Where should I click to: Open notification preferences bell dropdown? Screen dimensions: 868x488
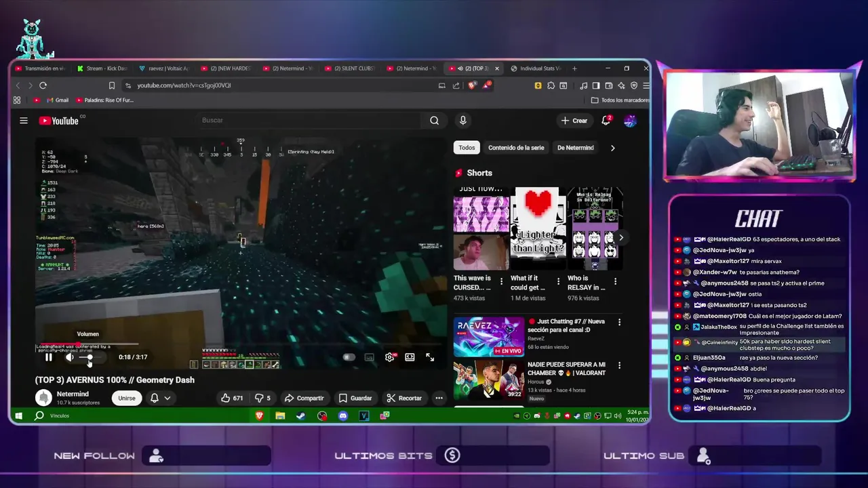[x=160, y=398]
